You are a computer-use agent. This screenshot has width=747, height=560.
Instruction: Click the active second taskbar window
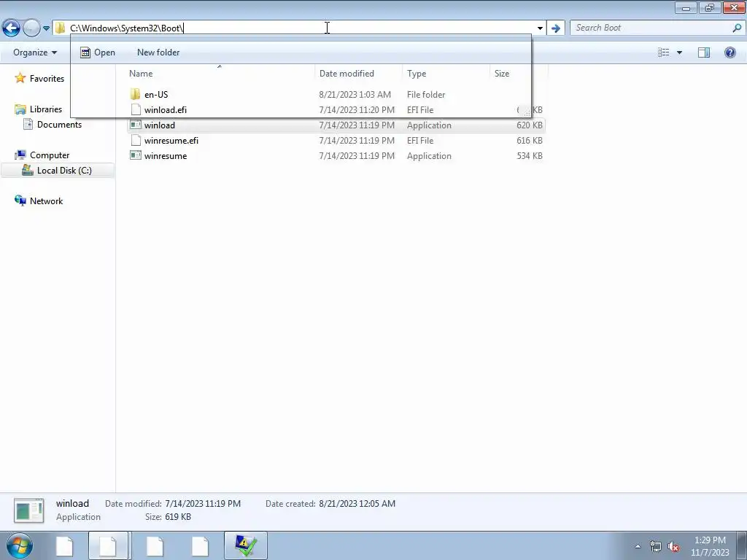tap(108, 545)
